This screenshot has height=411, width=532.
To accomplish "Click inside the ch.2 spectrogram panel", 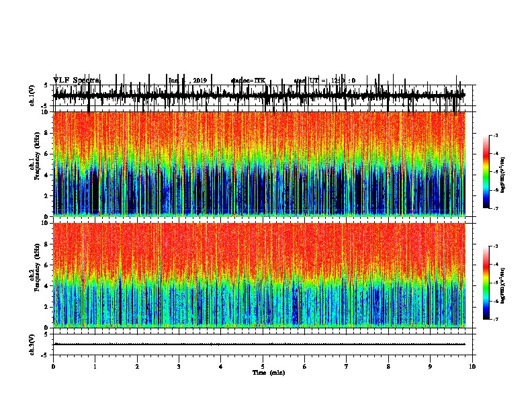I will coord(259,275).
